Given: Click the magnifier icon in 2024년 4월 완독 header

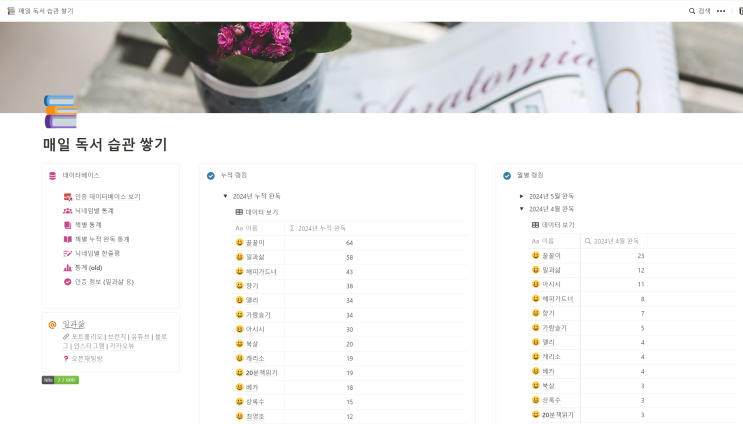Looking at the screenshot, I should 588,241.
